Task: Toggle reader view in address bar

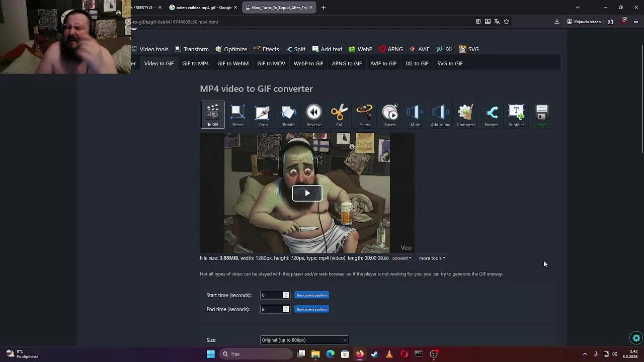Action: click(x=478, y=22)
